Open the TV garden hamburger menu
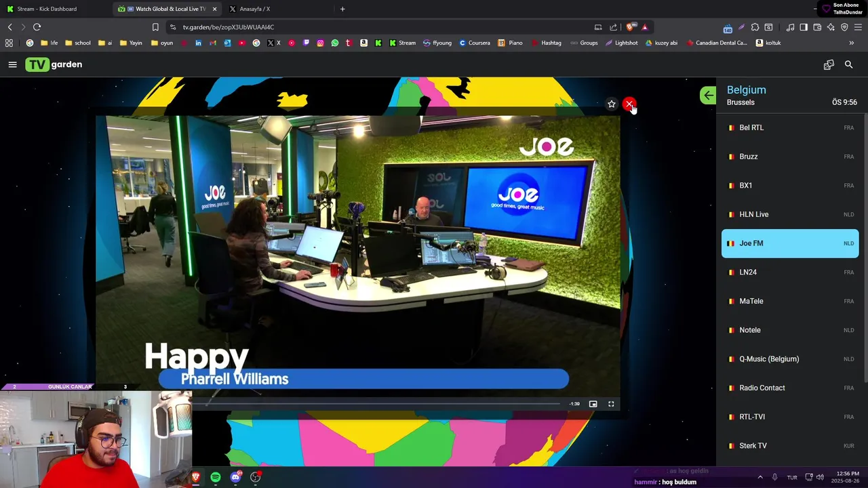868x488 pixels. (x=12, y=64)
